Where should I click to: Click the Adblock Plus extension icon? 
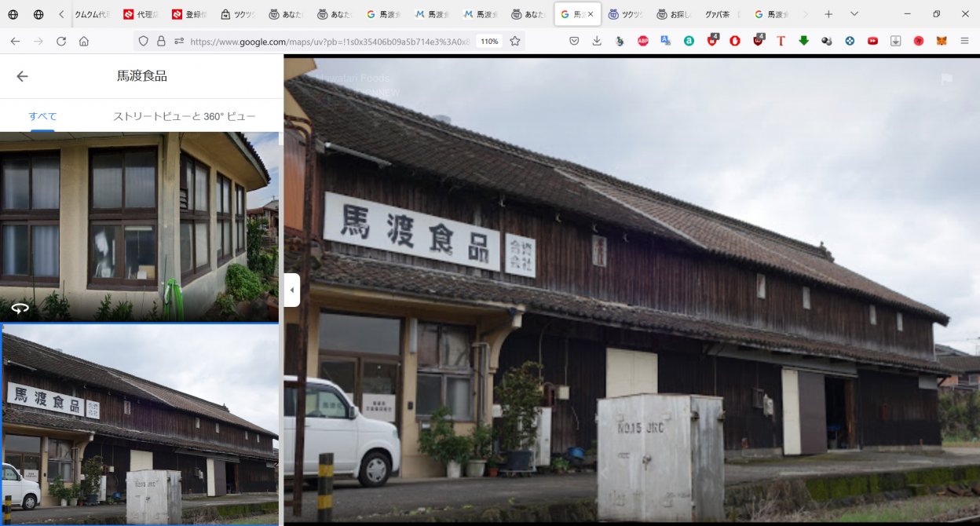coord(643,41)
